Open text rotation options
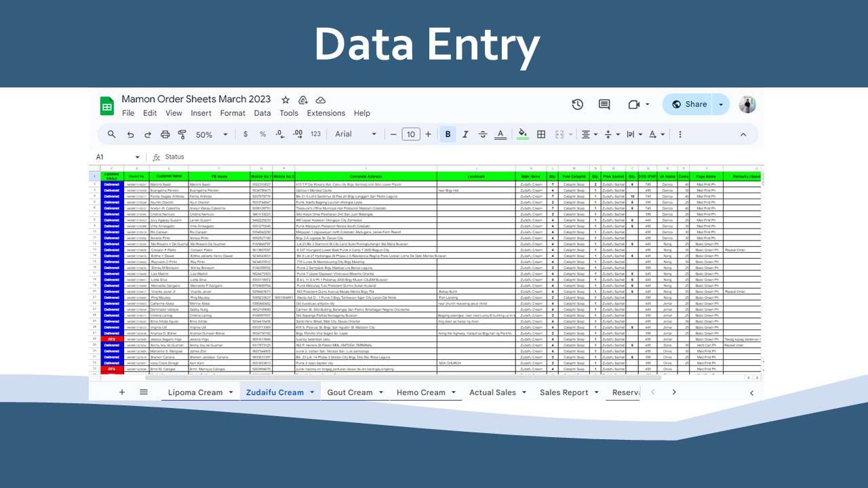 656,134
